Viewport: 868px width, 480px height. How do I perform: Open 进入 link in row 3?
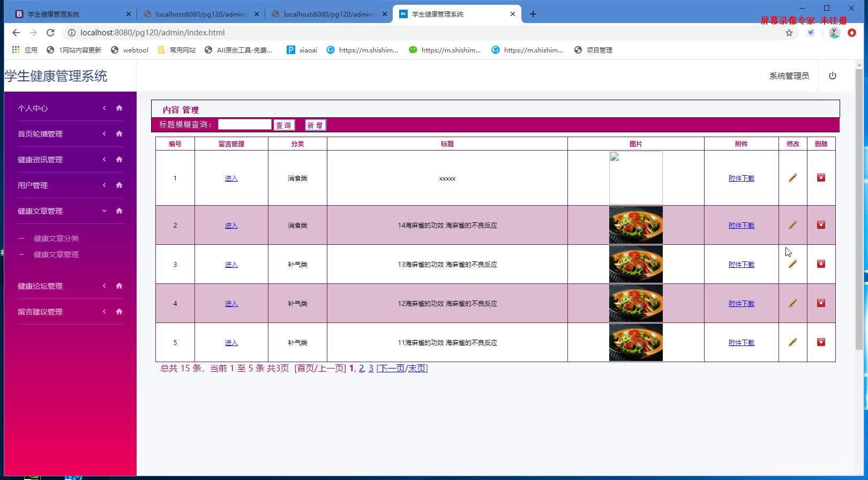pyautogui.click(x=231, y=265)
